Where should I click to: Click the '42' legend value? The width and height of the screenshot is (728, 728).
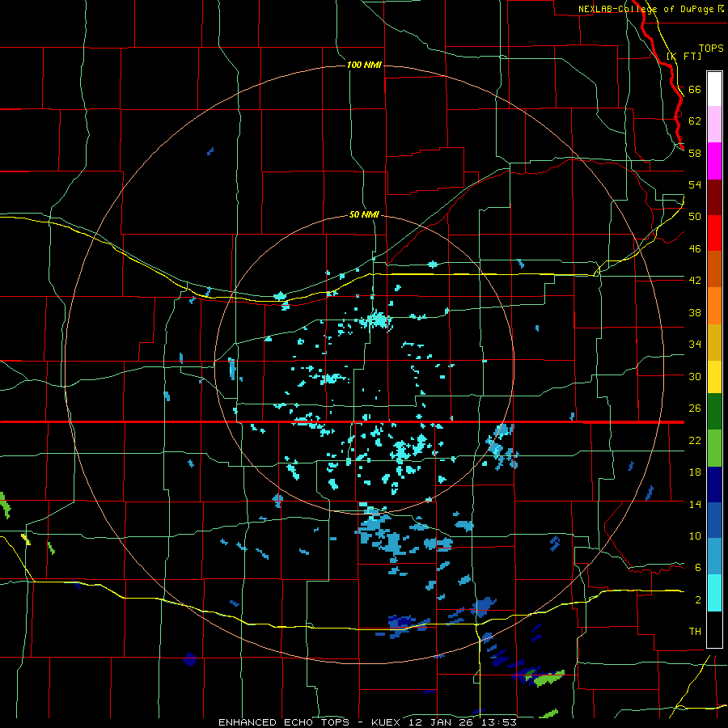(x=695, y=281)
